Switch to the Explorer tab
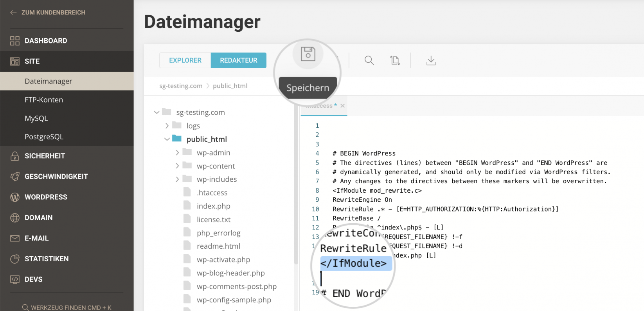This screenshot has width=644, height=311. click(x=185, y=60)
